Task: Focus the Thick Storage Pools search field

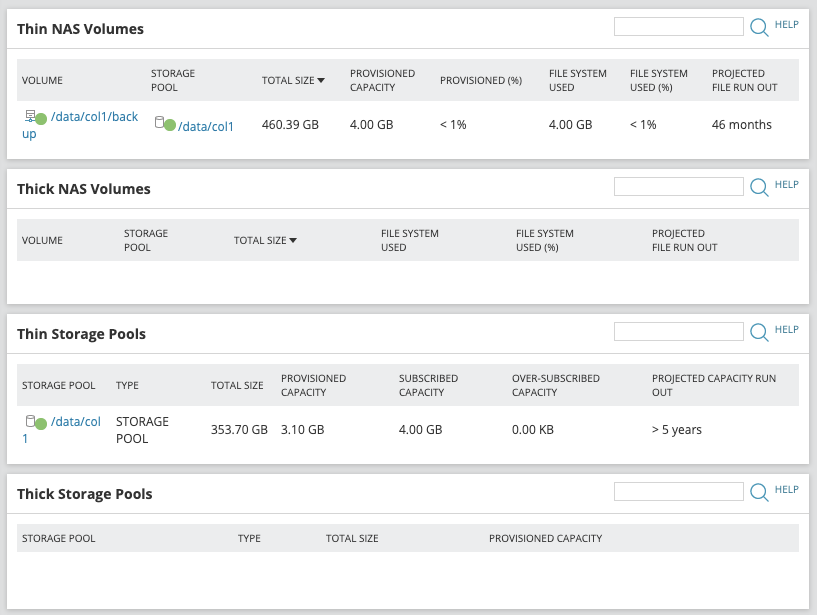Action: pyautogui.click(x=678, y=492)
